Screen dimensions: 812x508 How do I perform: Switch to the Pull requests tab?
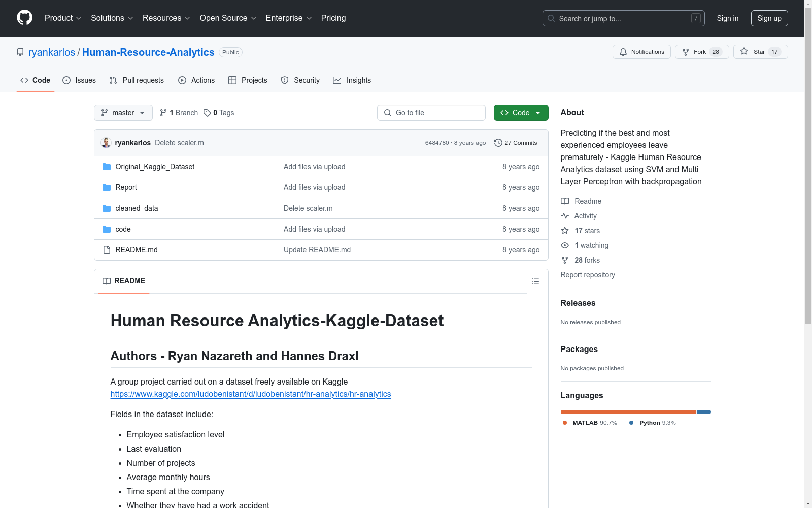(137, 80)
